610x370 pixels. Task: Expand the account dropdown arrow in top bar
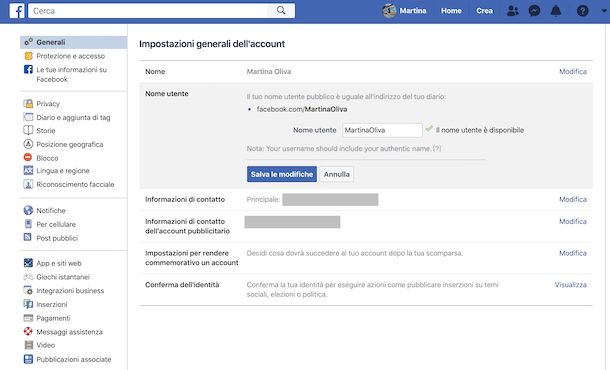tap(604, 11)
